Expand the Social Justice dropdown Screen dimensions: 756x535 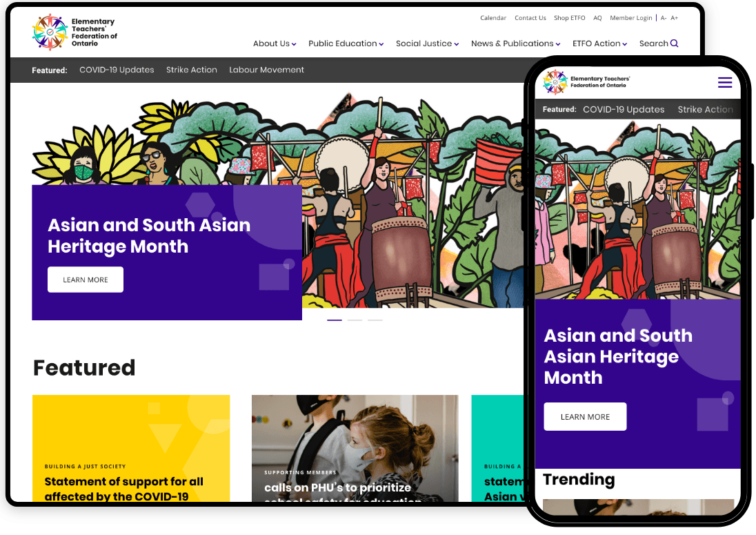(x=427, y=43)
